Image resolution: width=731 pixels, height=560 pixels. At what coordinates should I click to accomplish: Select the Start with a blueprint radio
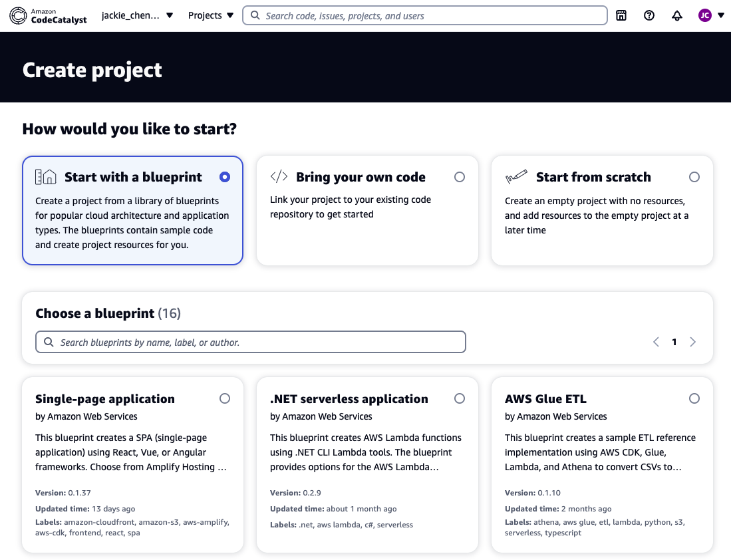225,177
